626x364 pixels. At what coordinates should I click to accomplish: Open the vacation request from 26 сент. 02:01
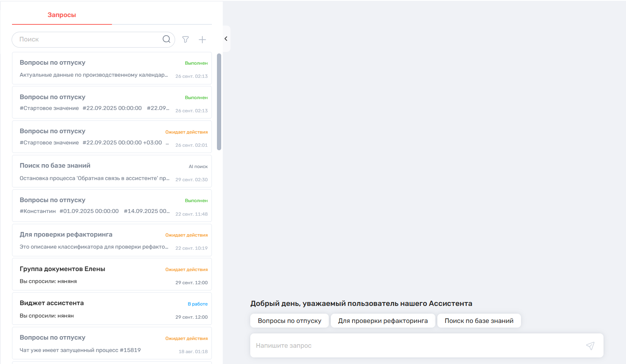[x=112, y=137]
